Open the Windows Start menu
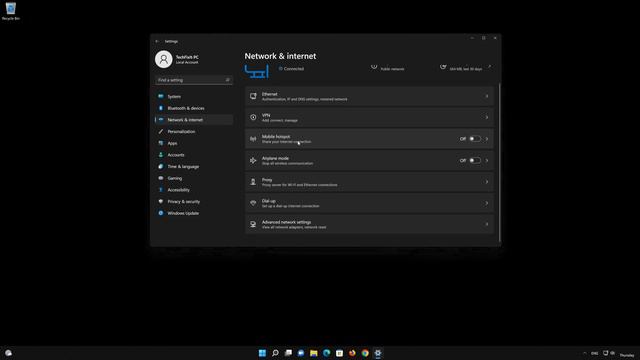Screen dimensions: 640x360 point(262,353)
